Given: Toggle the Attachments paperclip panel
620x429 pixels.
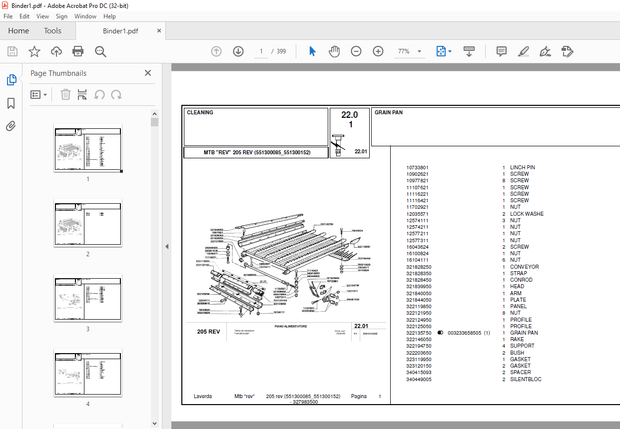Looking at the screenshot, I should pos(12,126).
